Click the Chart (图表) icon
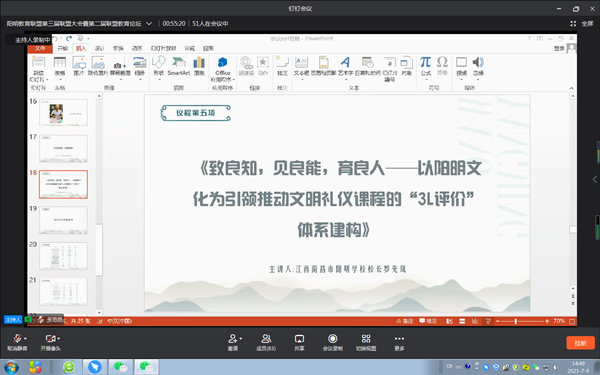This screenshot has width=600, height=375. 199,62
